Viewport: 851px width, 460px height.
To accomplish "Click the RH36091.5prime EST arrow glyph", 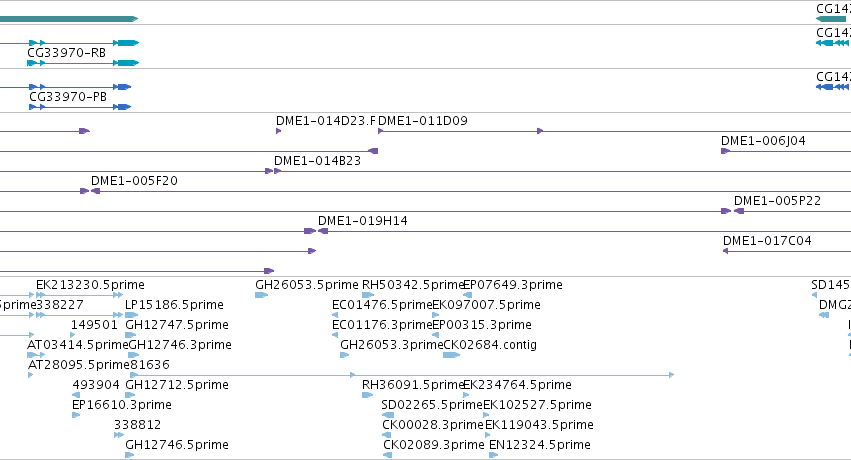I will click(367, 395).
